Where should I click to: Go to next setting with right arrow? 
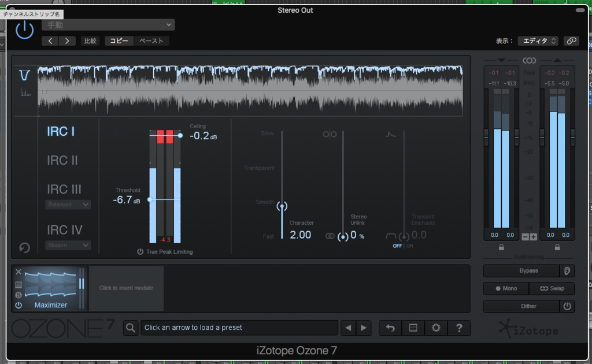67,41
